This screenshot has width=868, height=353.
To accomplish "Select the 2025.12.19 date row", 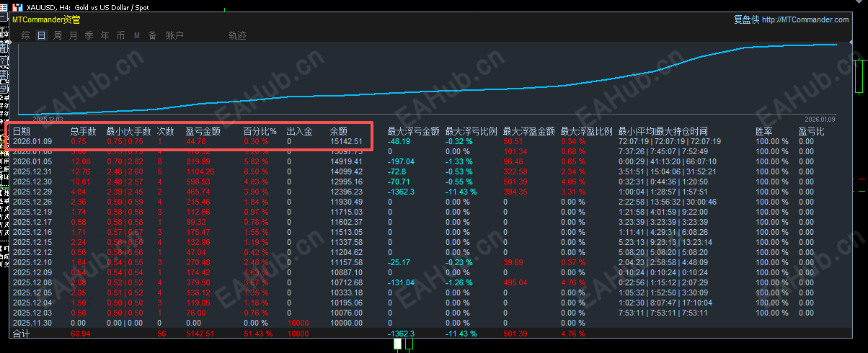I will coord(32,212).
